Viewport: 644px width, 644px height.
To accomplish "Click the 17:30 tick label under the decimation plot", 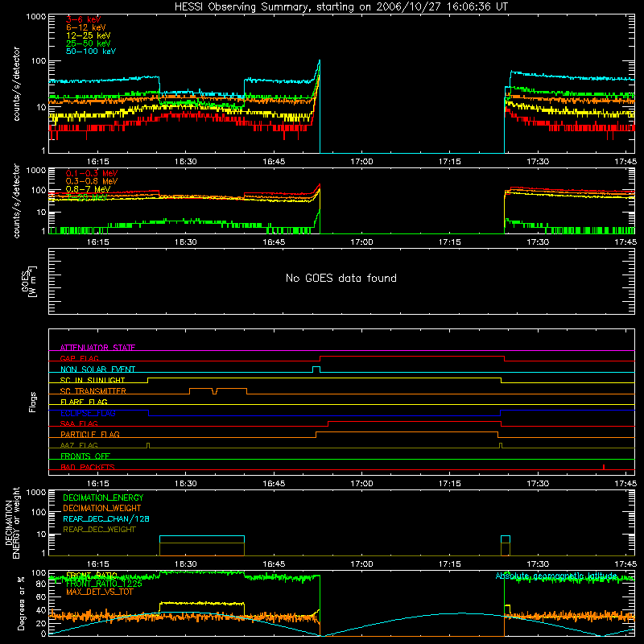I will pos(538,564).
